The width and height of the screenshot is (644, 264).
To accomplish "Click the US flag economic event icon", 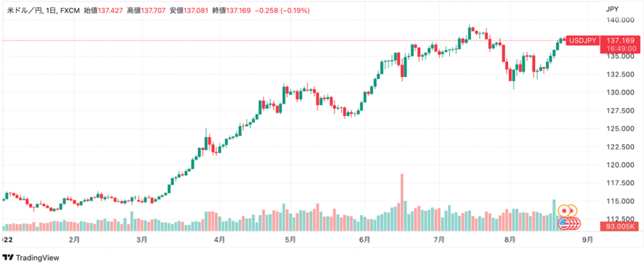I will (563, 223).
